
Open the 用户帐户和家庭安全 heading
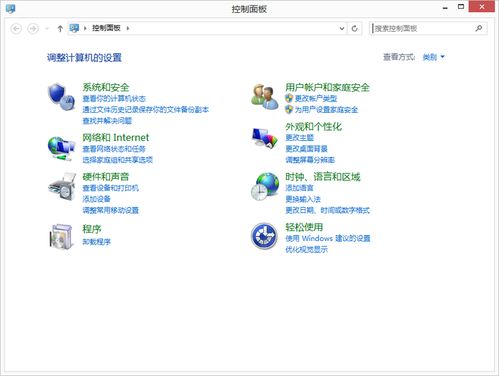[327, 87]
